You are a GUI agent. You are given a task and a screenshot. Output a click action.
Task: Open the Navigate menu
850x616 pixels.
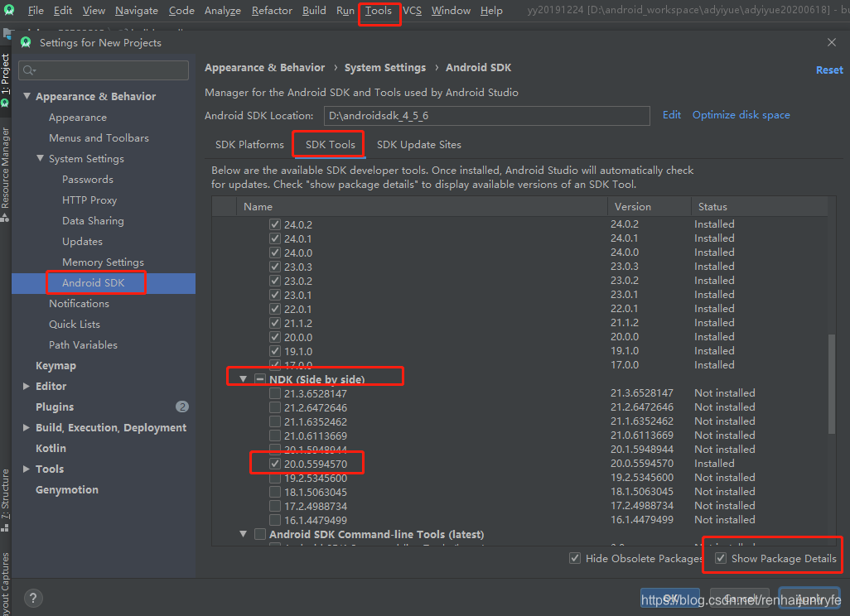tap(137, 10)
